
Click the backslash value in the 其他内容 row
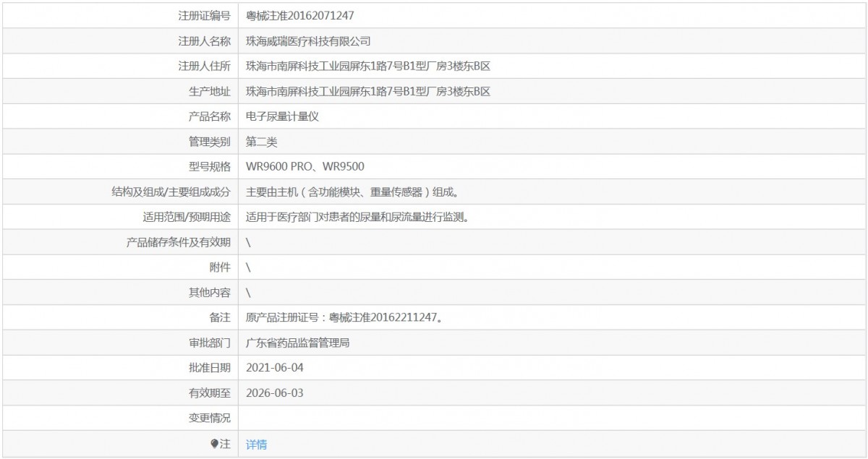click(x=248, y=293)
